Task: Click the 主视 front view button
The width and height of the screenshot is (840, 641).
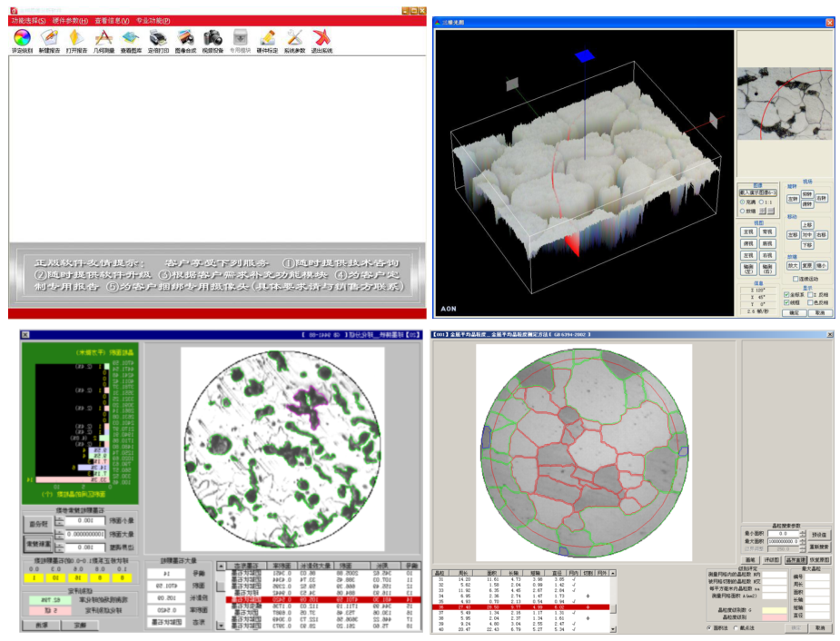Action: pyautogui.click(x=748, y=232)
